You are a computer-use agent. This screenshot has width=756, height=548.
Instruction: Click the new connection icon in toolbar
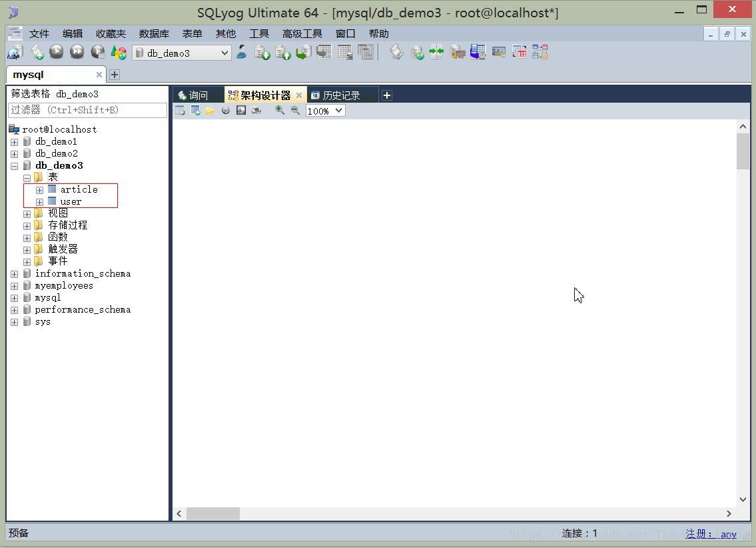[x=15, y=52]
